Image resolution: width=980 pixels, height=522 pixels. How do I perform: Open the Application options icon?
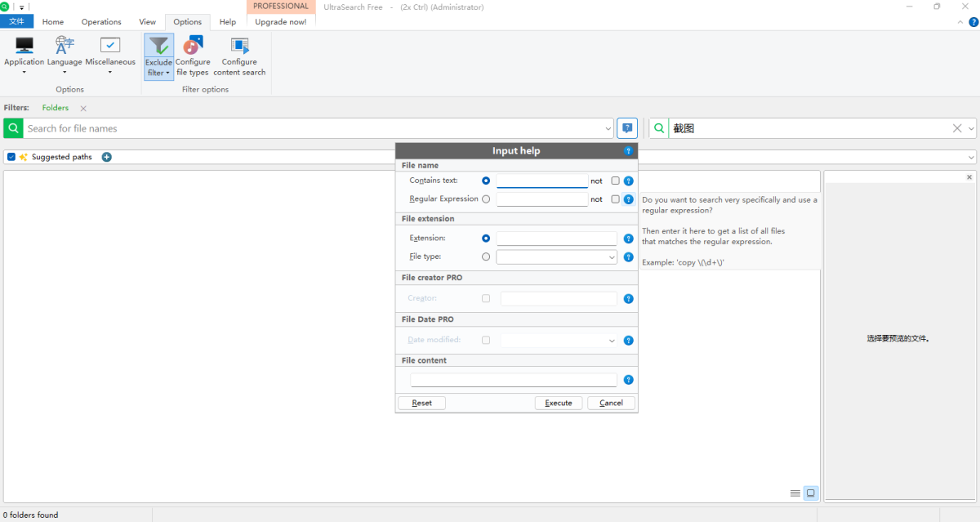(24, 46)
